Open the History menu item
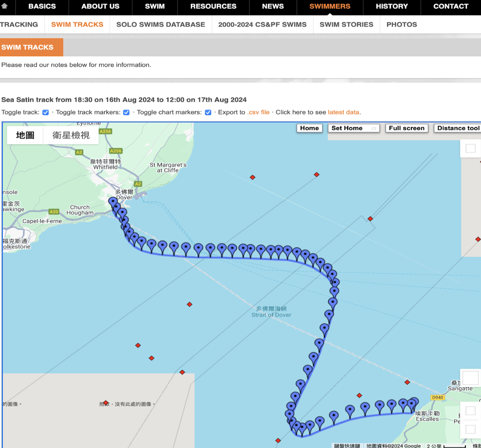The image size is (481, 448). point(392,7)
